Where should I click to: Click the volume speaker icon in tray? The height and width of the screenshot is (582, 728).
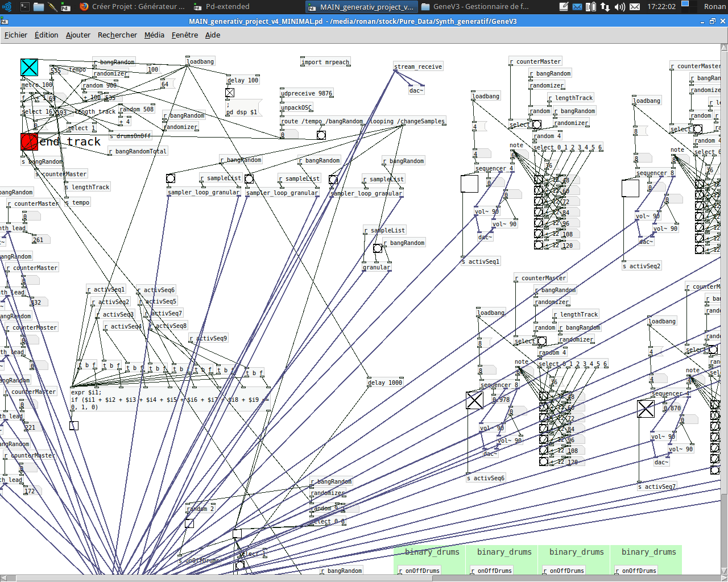coord(619,7)
